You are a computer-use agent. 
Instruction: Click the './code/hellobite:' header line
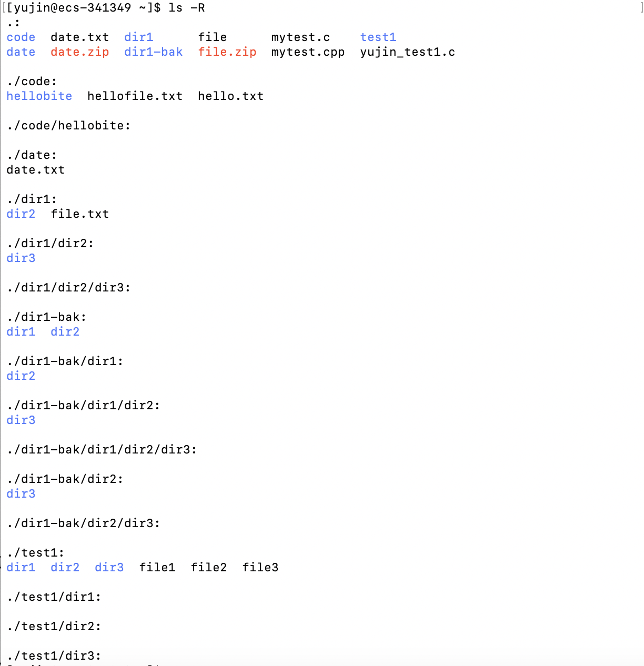coord(69,126)
